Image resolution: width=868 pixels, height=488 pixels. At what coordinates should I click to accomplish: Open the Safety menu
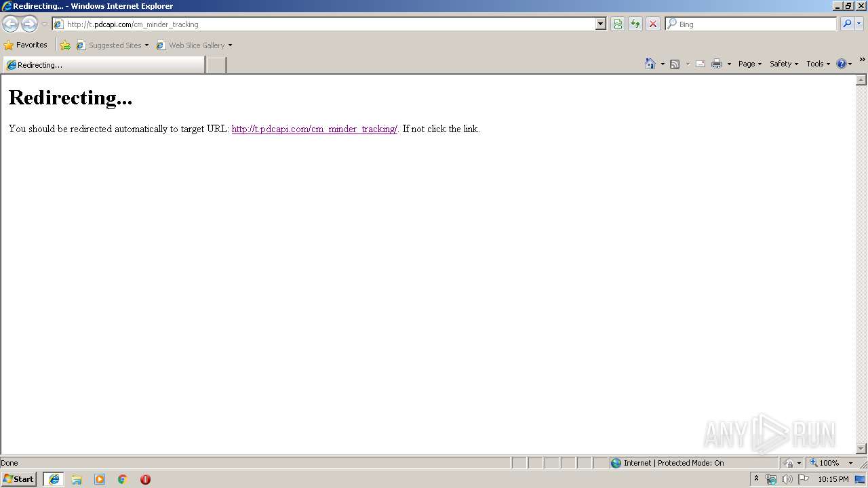click(784, 64)
